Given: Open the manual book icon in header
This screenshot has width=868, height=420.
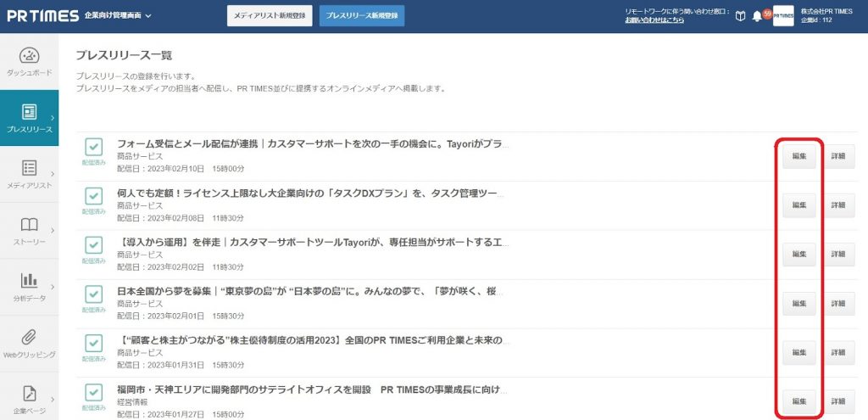Looking at the screenshot, I should point(740,16).
